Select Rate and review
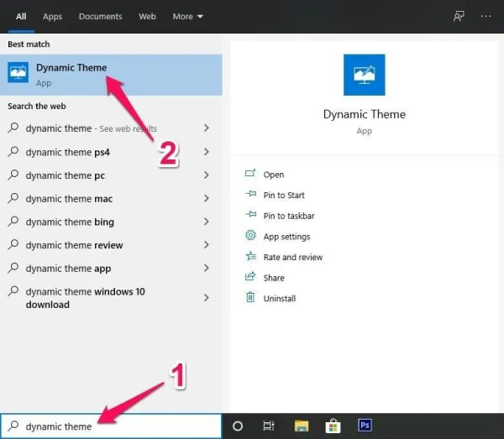 293,257
